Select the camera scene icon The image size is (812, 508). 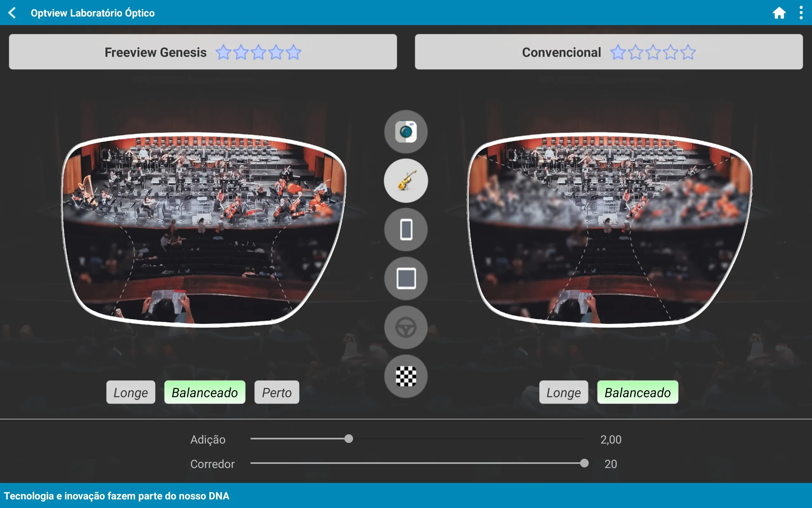pos(406,132)
